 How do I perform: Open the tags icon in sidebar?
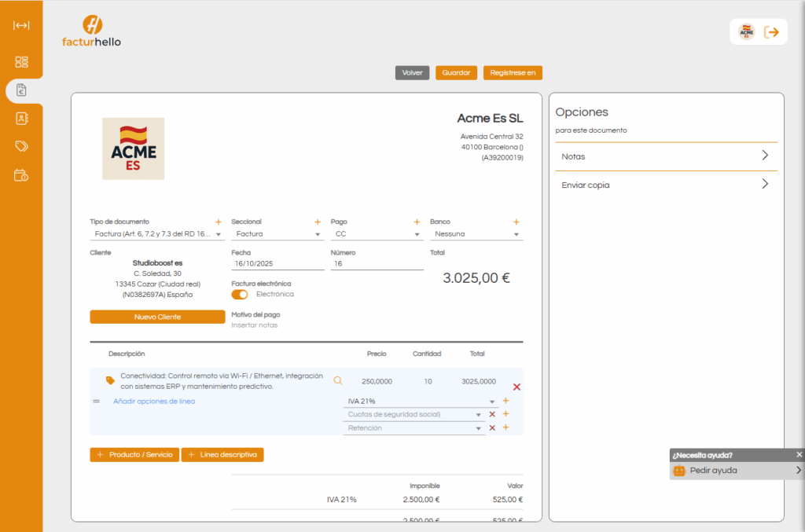21,147
